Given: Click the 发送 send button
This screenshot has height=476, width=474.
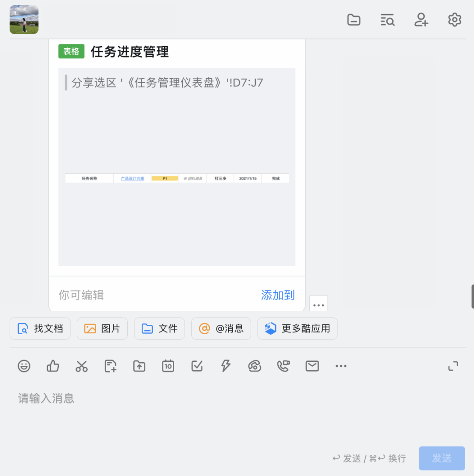Looking at the screenshot, I should click(442, 458).
